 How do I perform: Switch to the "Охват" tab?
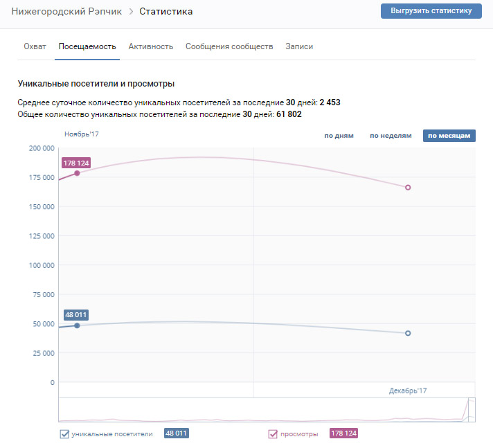pyautogui.click(x=35, y=46)
